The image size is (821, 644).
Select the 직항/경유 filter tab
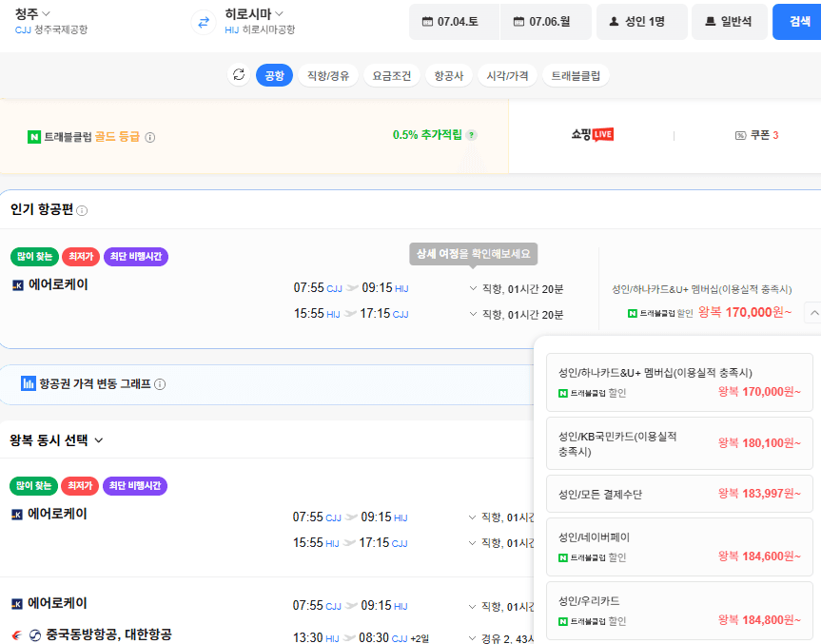tap(328, 75)
